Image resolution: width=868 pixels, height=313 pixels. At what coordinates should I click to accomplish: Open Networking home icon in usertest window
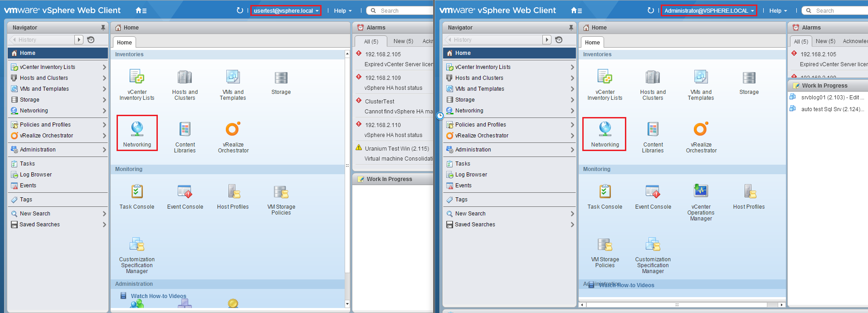(137, 133)
